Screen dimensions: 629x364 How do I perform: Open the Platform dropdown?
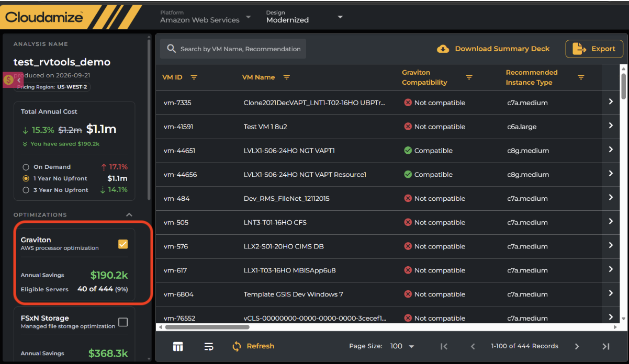pos(206,17)
